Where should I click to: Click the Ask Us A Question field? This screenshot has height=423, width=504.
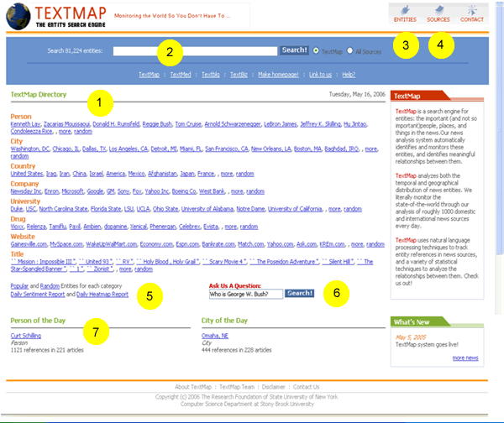click(x=246, y=294)
